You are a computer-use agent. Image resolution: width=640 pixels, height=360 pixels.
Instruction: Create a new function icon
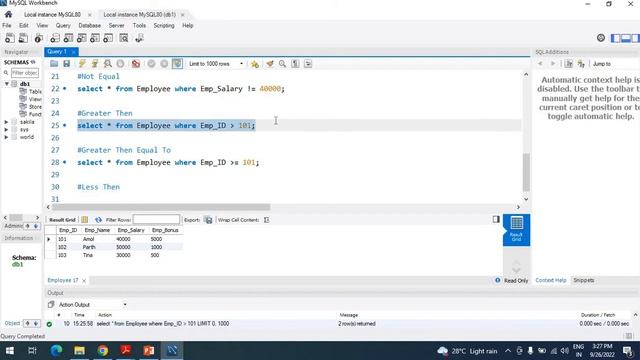[108, 38]
